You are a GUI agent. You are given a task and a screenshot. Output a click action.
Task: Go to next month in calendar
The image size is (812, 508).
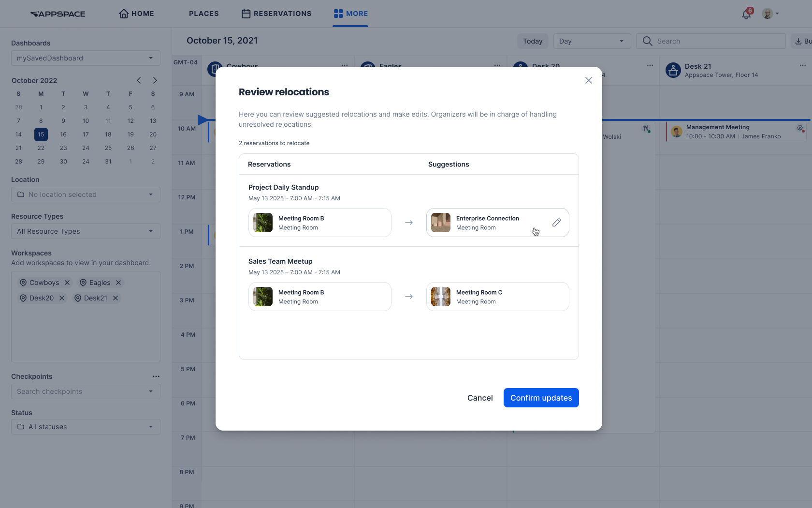pyautogui.click(x=155, y=80)
